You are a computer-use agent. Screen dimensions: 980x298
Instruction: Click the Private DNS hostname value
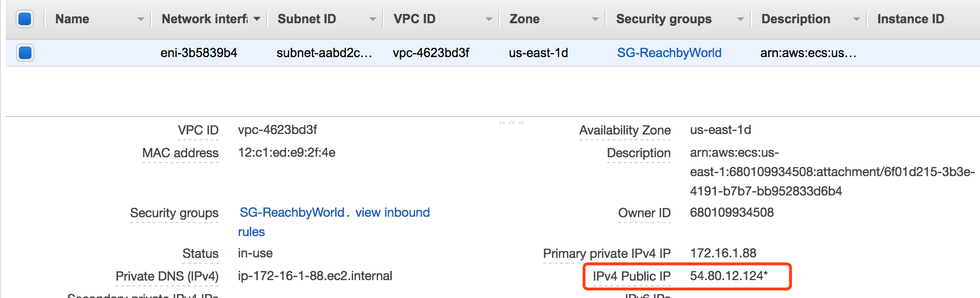315,276
